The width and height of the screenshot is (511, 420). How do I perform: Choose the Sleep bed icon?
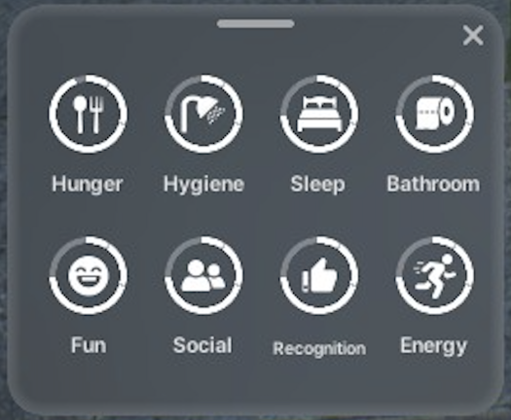tap(319, 113)
